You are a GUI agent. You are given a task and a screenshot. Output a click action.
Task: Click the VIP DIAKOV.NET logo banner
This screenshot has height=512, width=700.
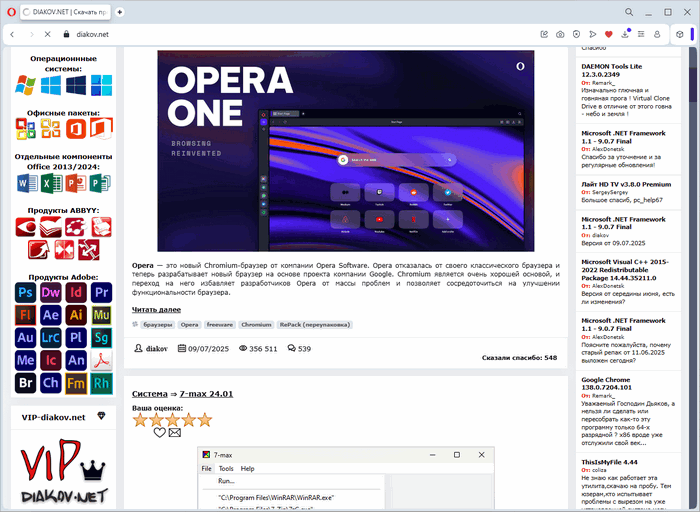pos(63,471)
